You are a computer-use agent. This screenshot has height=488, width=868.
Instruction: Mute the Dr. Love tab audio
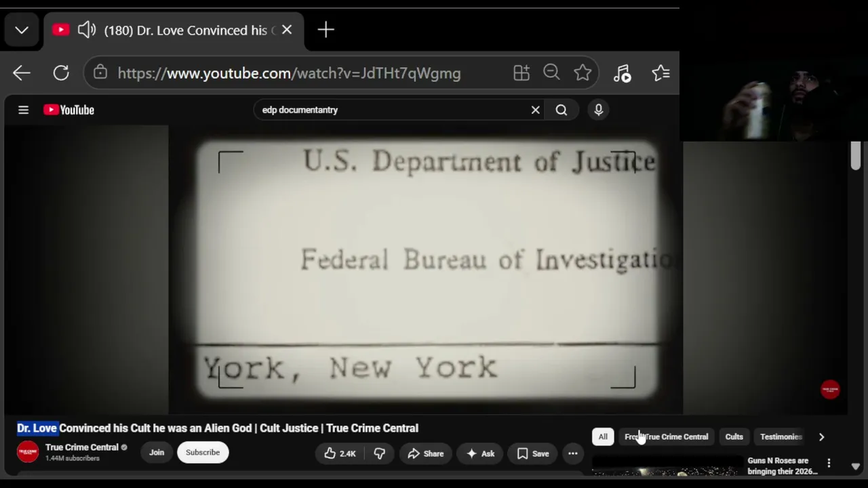point(86,30)
